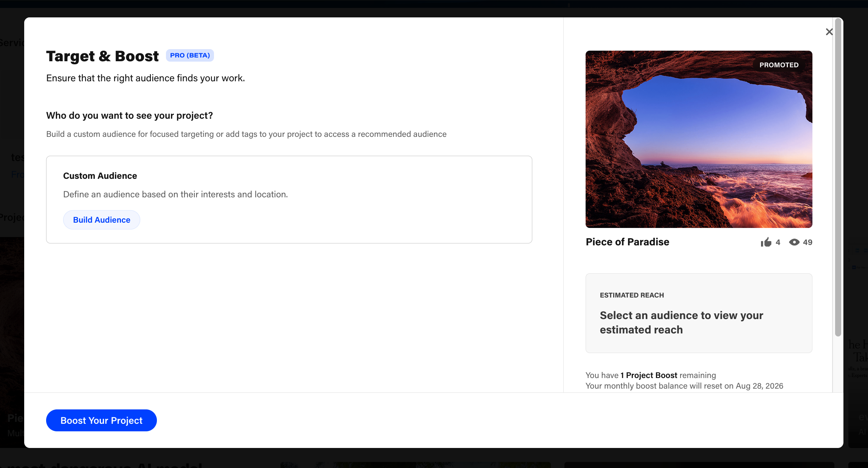Click the '1 Project Boost' remaining text
This screenshot has height=468, width=868.
point(649,375)
